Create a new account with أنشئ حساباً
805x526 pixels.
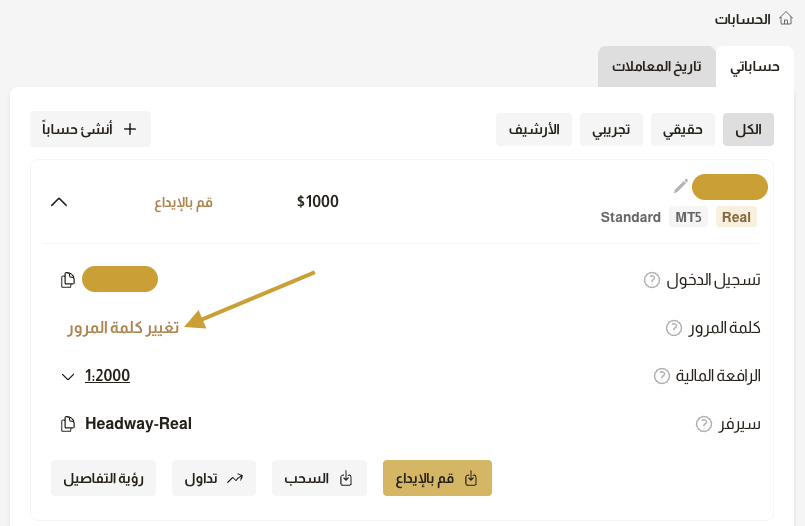(90, 129)
